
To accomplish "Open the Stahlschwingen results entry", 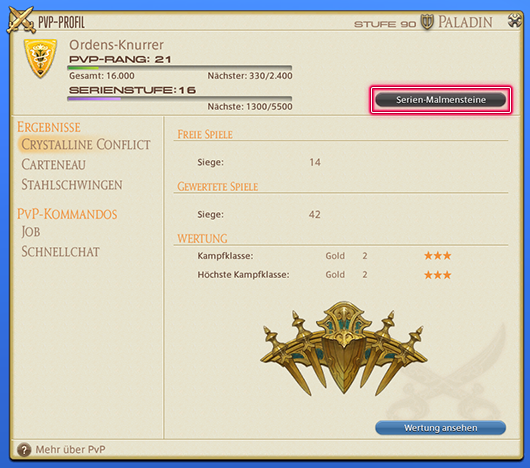I will pos(72,185).
